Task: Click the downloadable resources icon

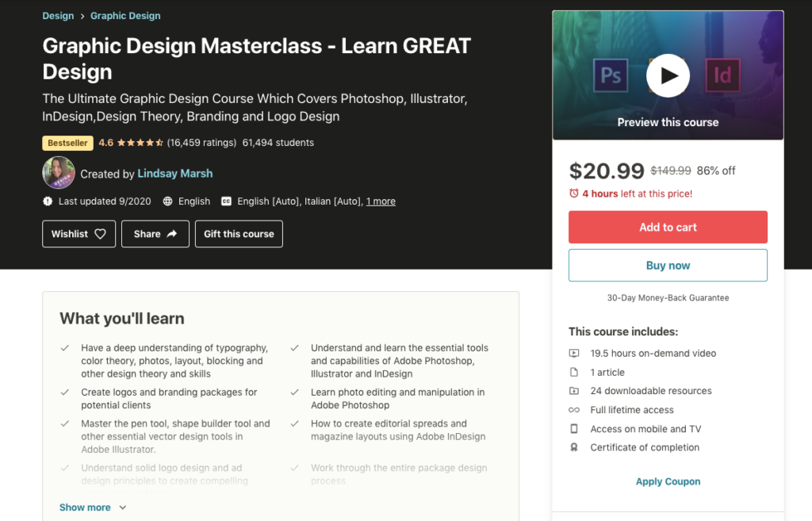Action: [x=574, y=391]
